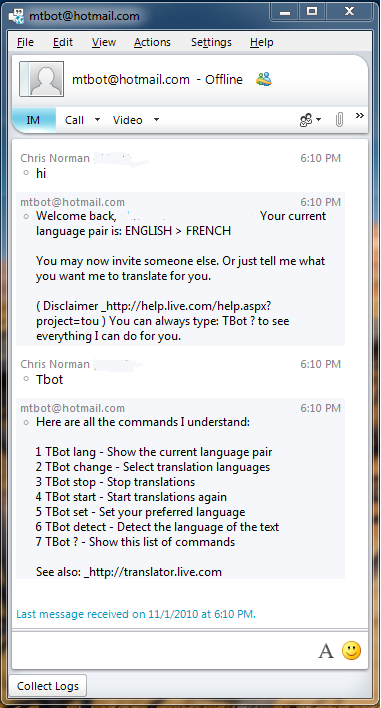Expand the Video dropdown arrow
381x708 pixels.
tap(156, 120)
